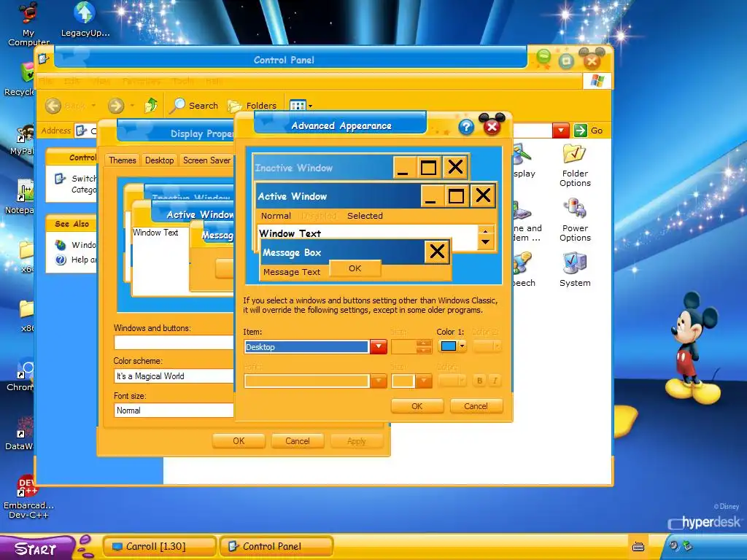The image size is (747, 560).
Task: Click OK in Advanced Appearance dialog
Action: pyautogui.click(x=417, y=406)
